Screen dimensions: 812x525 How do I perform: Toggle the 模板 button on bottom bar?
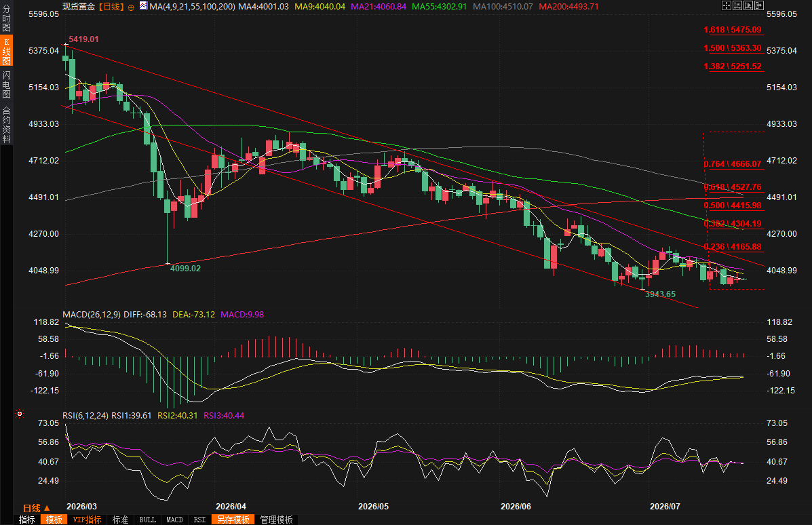pyautogui.click(x=54, y=520)
